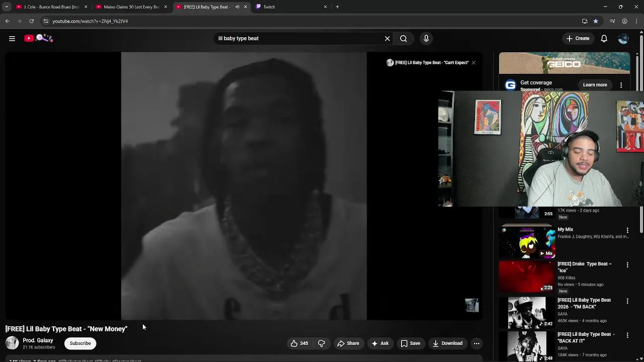Open "[FREE] Drake Type Beat – Ice" title
This screenshot has height=362, width=644.
point(585,267)
